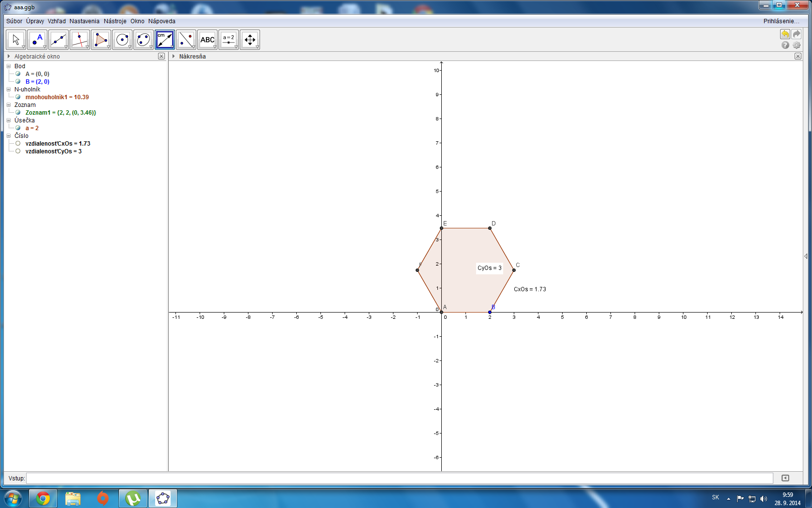Click the Undo arrow icon
The height and width of the screenshot is (508, 812).
click(785, 34)
